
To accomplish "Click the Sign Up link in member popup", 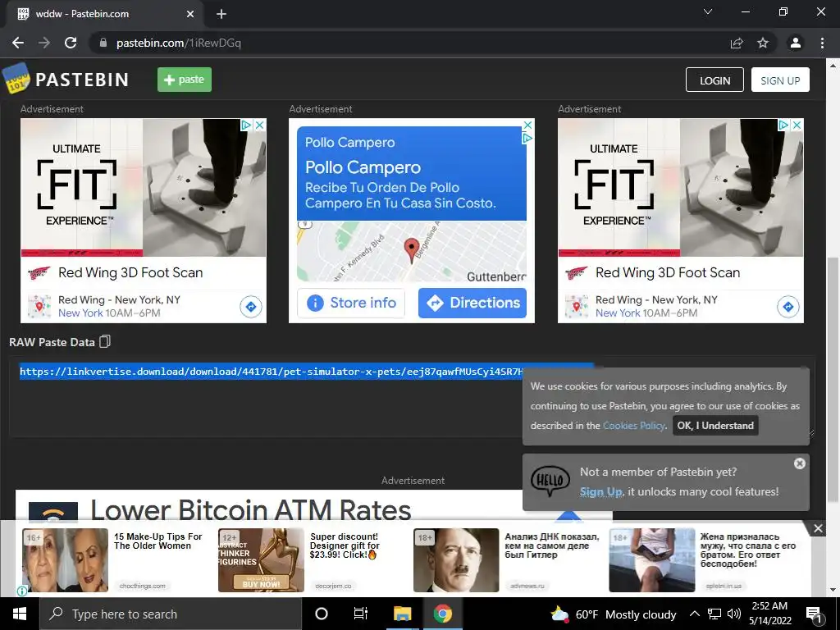I will 600,492.
